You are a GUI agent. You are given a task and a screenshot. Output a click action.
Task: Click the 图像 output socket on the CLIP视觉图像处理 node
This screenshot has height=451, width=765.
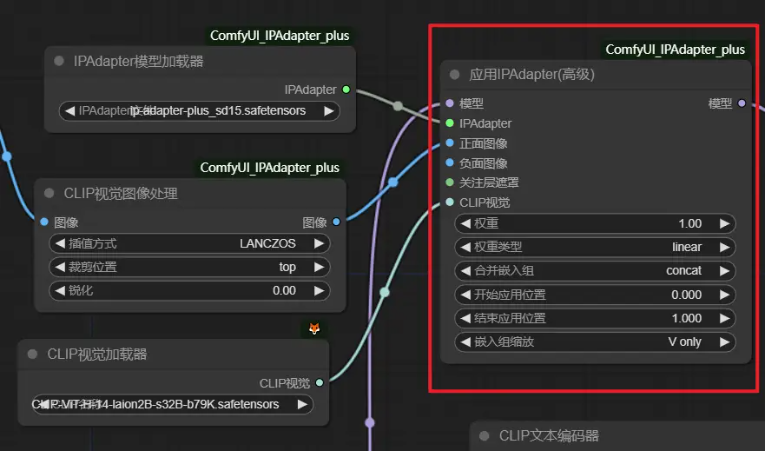tap(336, 222)
